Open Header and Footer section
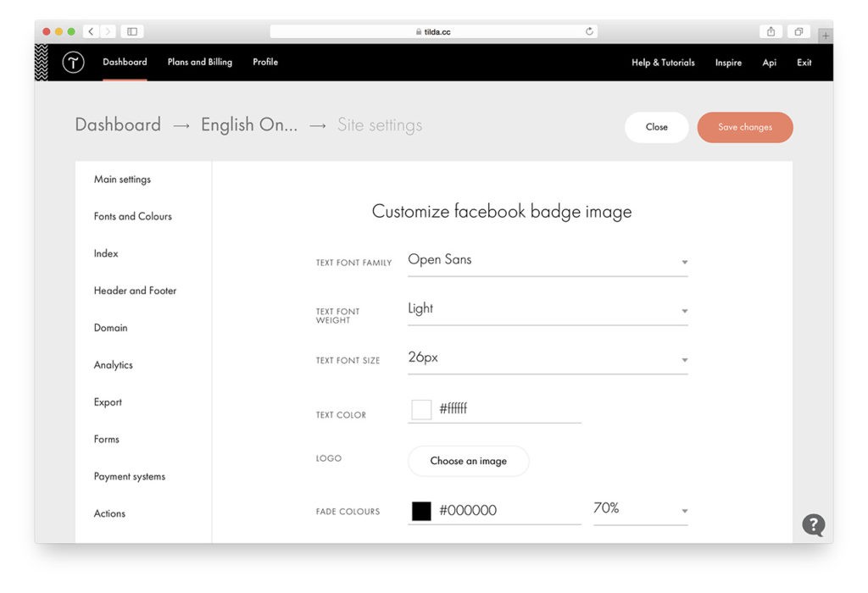 [x=135, y=291]
